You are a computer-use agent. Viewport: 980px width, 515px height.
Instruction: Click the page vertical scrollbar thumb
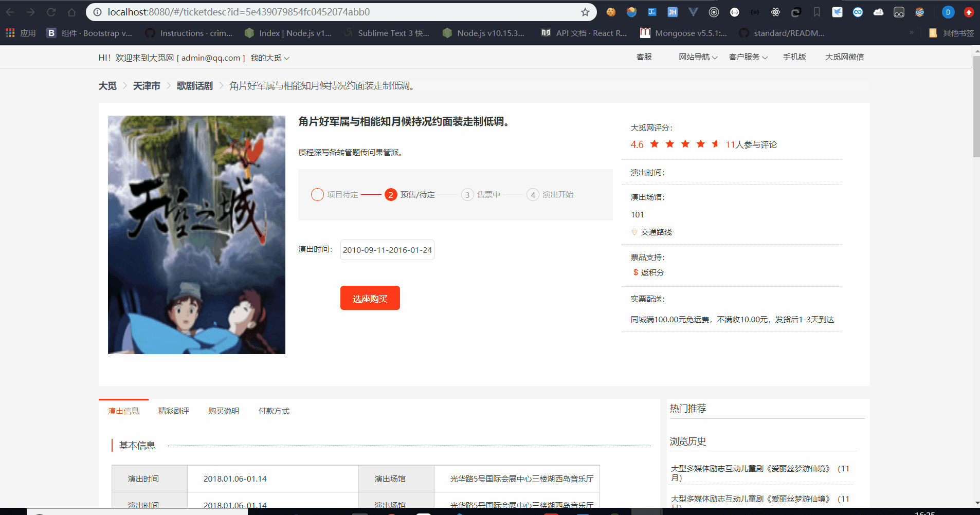[x=976, y=106]
